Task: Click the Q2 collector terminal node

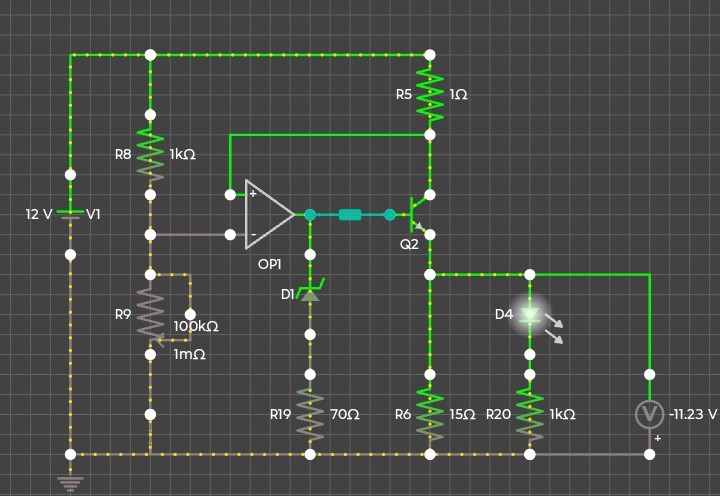Action: [x=430, y=195]
